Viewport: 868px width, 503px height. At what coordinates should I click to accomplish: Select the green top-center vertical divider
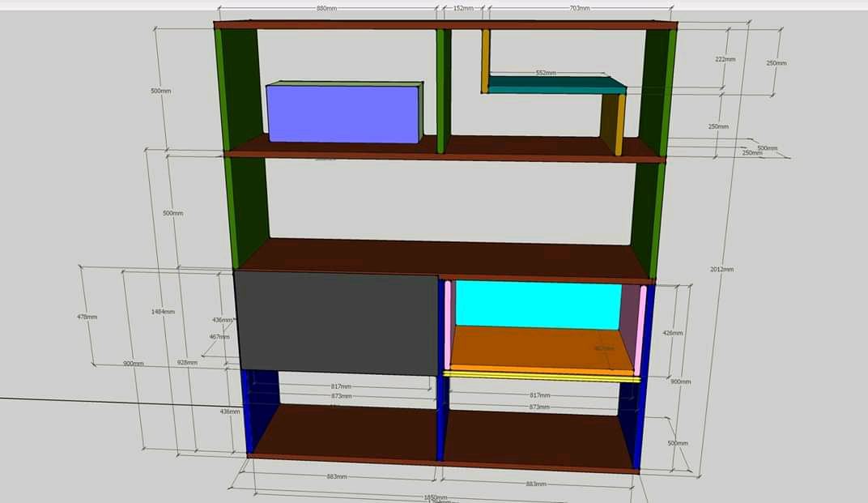(442, 90)
